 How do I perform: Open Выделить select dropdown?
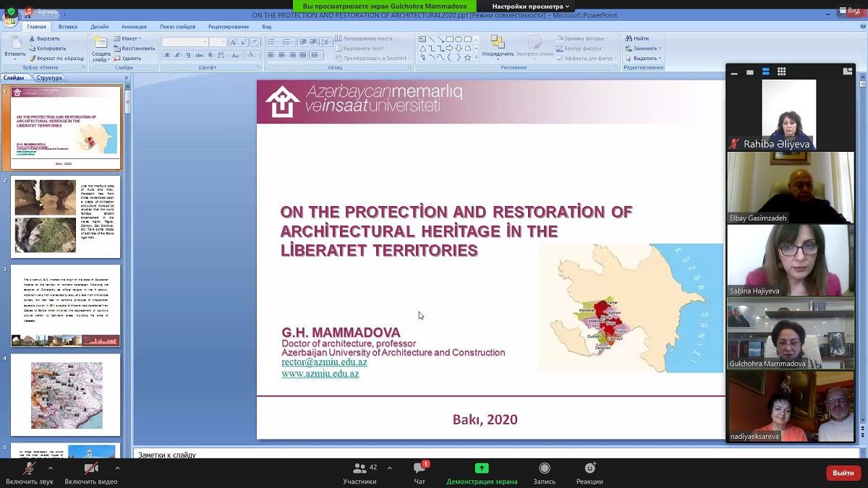coord(643,58)
